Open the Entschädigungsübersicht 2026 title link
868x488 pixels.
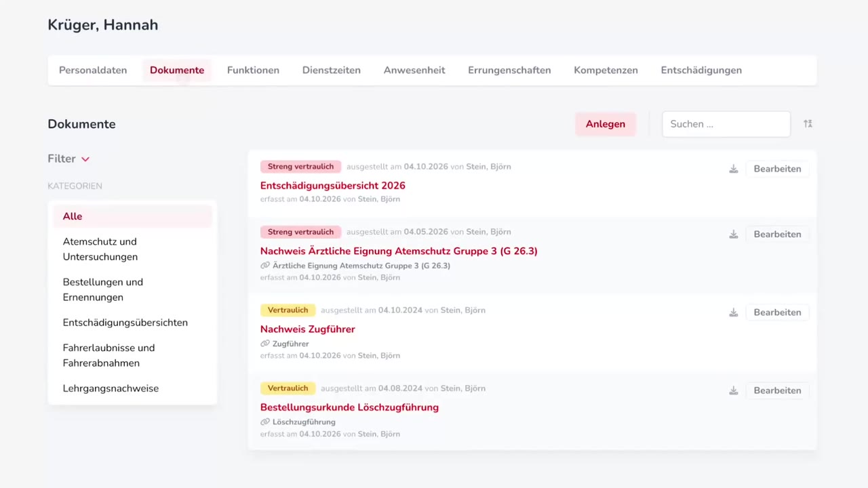[x=333, y=186]
